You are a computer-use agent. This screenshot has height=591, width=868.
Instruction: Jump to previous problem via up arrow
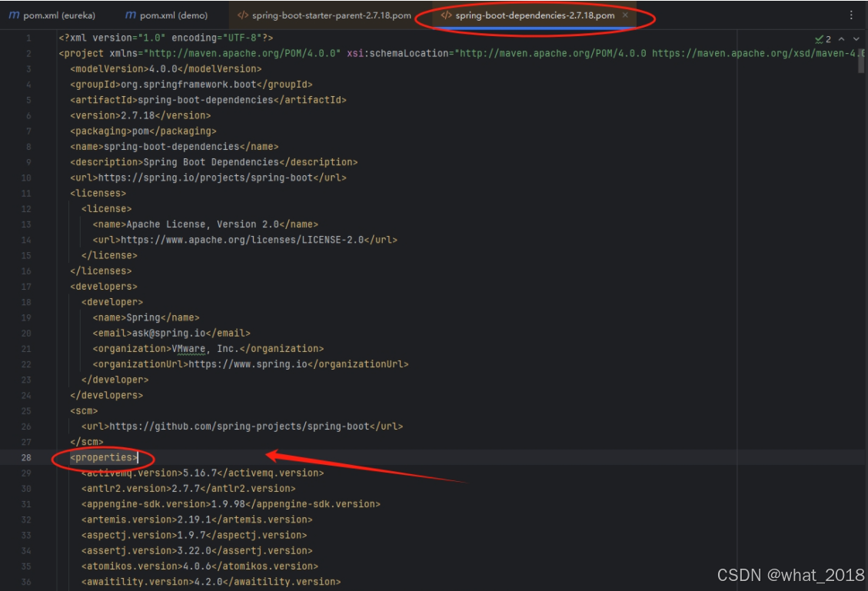(x=842, y=37)
